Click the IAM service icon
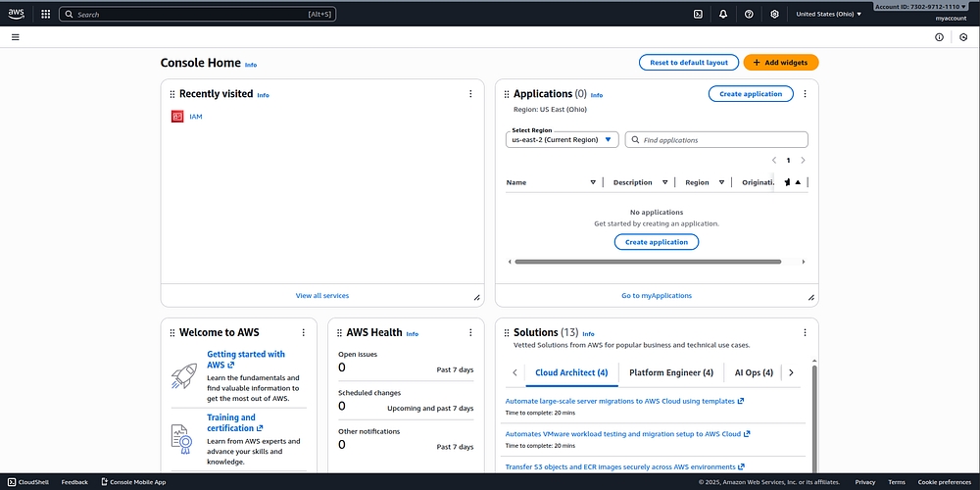The height and width of the screenshot is (490, 980). pos(177,117)
